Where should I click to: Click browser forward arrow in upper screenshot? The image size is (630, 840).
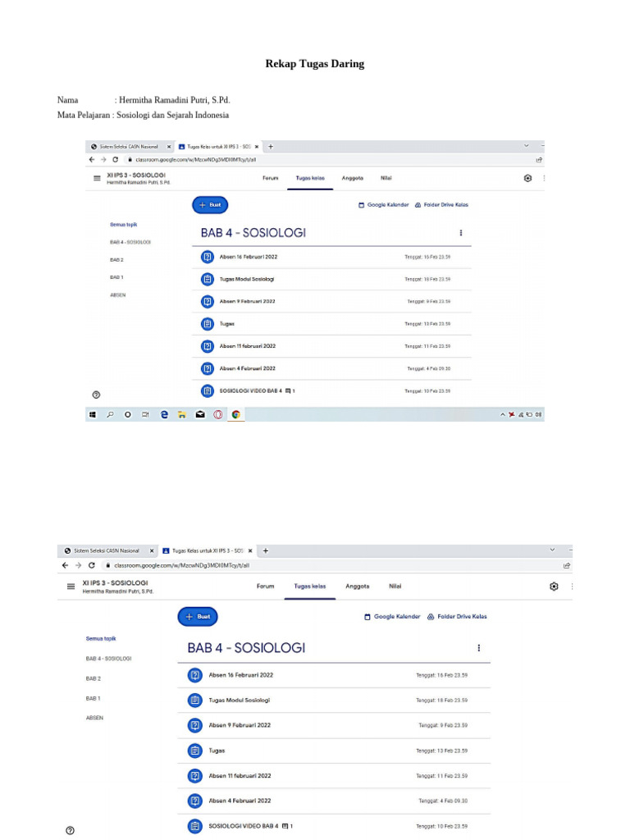(x=103, y=160)
